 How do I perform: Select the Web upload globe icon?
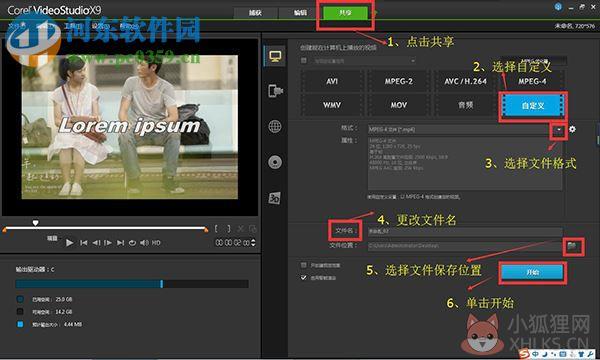pyautogui.click(x=275, y=126)
